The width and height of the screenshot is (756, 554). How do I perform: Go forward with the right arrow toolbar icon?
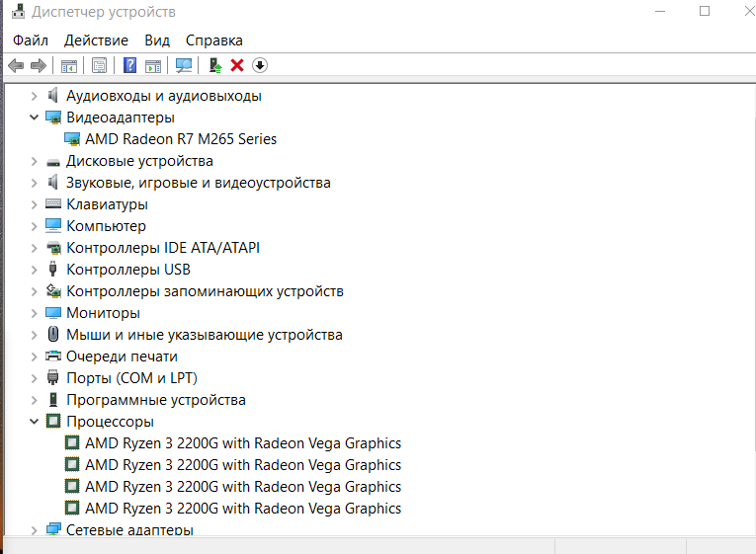[x=39, y=65]
